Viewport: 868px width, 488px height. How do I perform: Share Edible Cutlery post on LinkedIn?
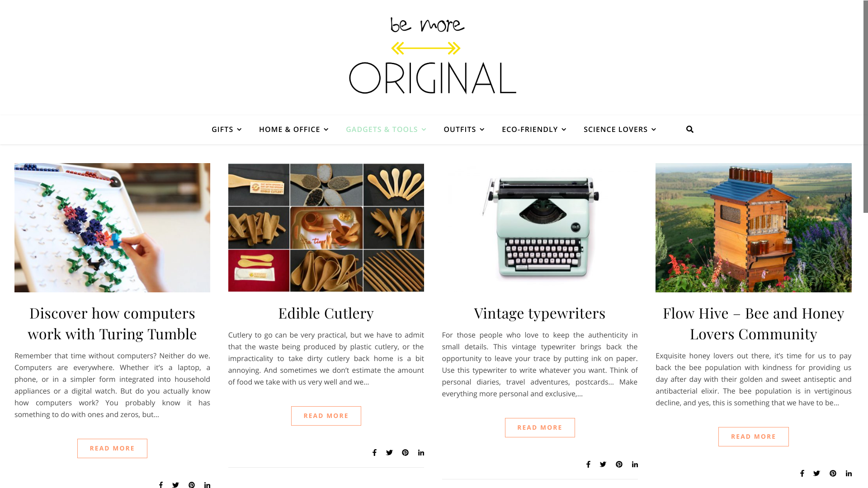pyautogui.click(x=421, y=452)
